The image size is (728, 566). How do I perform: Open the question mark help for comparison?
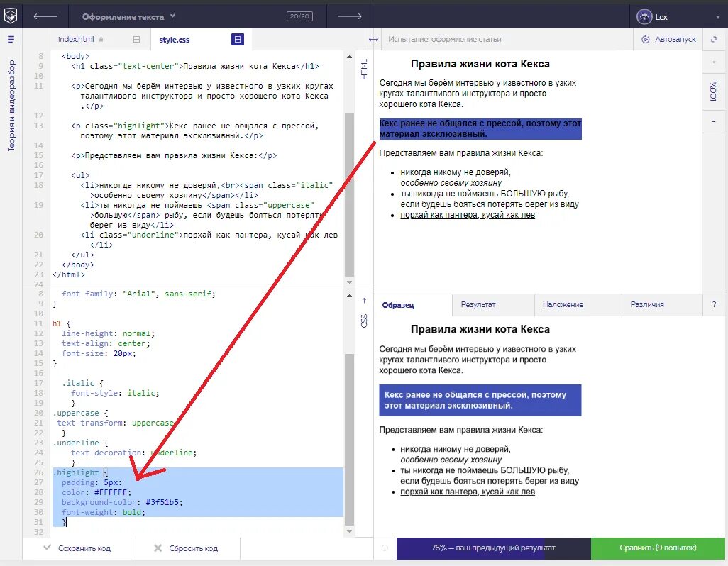(714, 305)
